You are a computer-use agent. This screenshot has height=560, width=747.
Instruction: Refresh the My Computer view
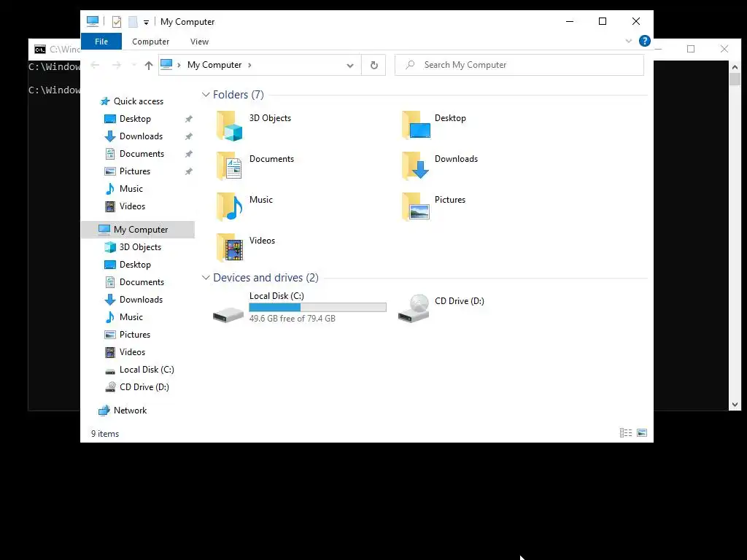click(374, 65)
